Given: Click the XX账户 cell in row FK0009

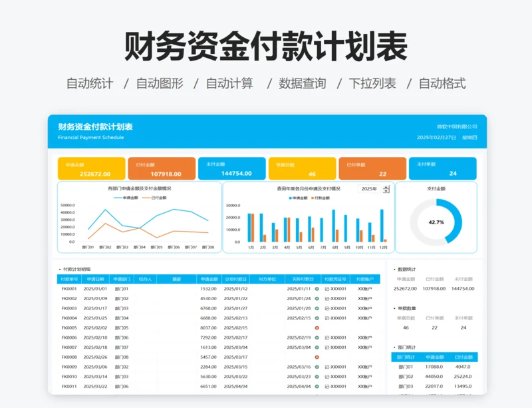Looking at the screenshot, I should coord(365,367).
